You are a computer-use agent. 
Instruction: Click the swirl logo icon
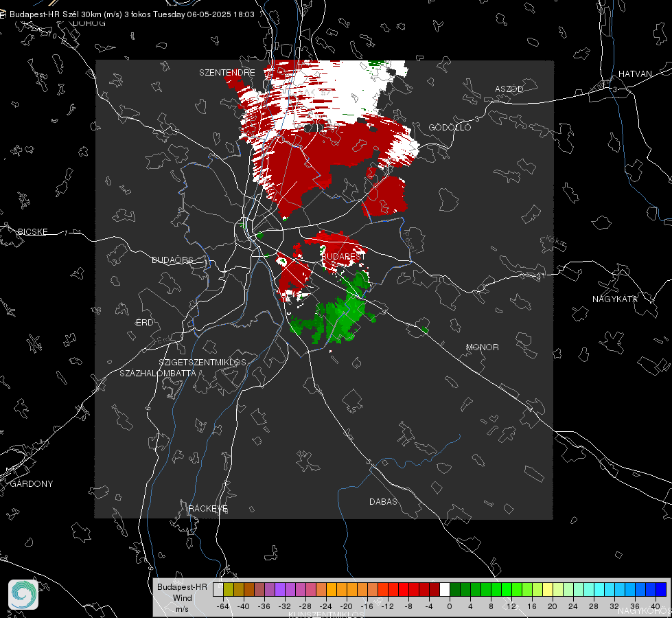23,595
